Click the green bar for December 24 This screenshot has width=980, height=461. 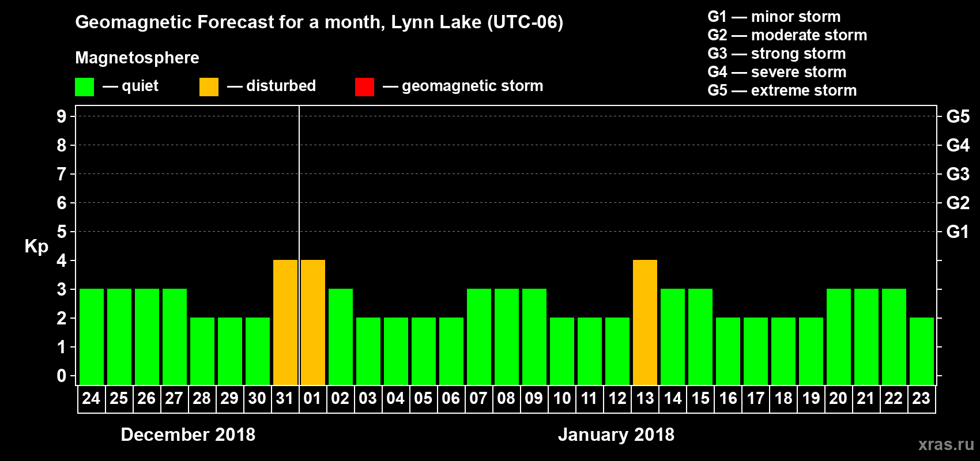pyautogui.click(x=92, y=337)
